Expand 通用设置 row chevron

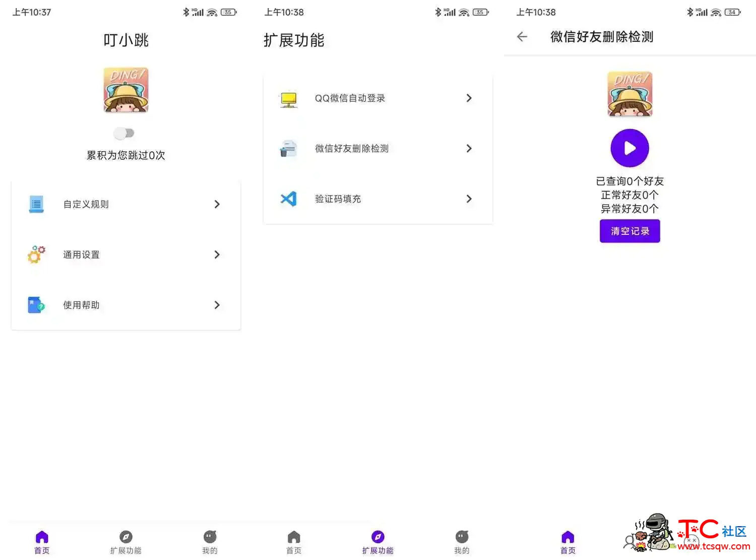coord(217,255)
